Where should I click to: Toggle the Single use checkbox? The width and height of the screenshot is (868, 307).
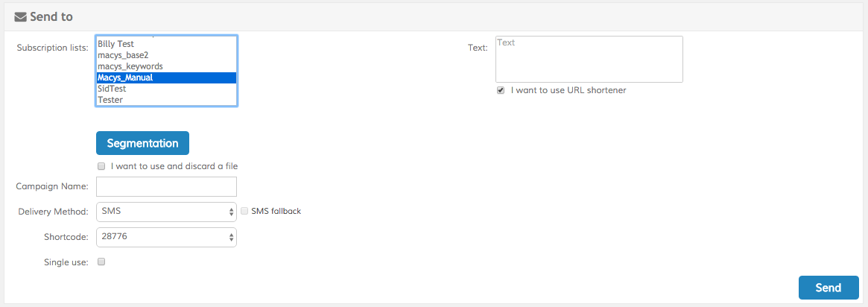(101, 262)
